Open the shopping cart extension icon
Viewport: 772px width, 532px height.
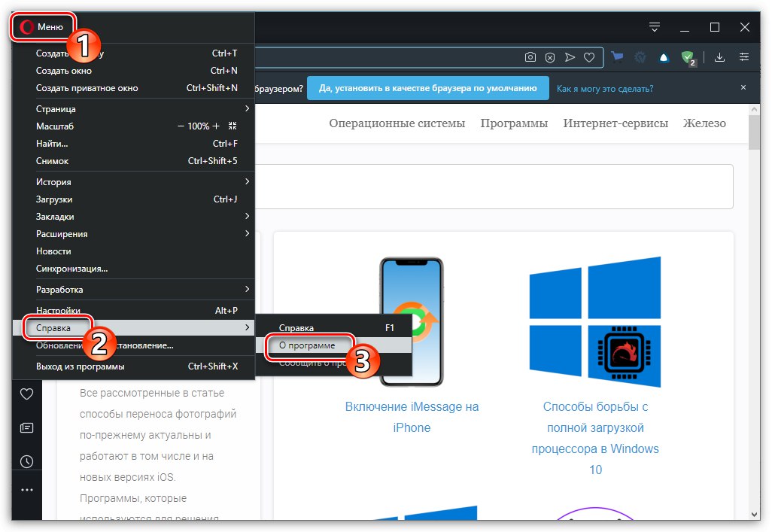(x=618, y=57)
